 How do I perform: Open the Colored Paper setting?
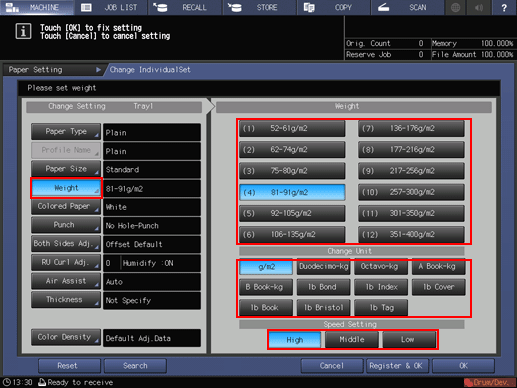(x=66, y=207)
